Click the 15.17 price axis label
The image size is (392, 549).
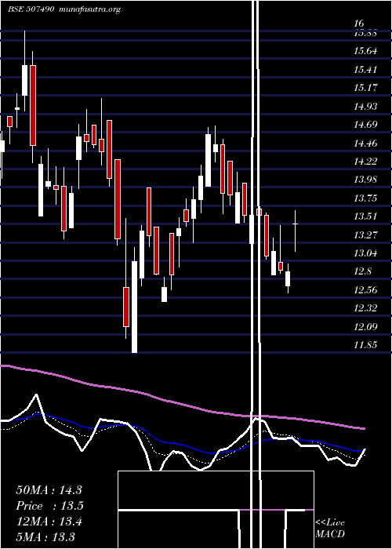(x=365, y=88)
